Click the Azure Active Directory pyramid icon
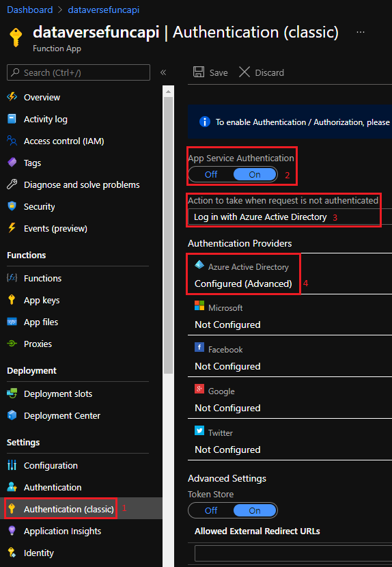Screen dimensions: 392x567 (x=199, y=264)
